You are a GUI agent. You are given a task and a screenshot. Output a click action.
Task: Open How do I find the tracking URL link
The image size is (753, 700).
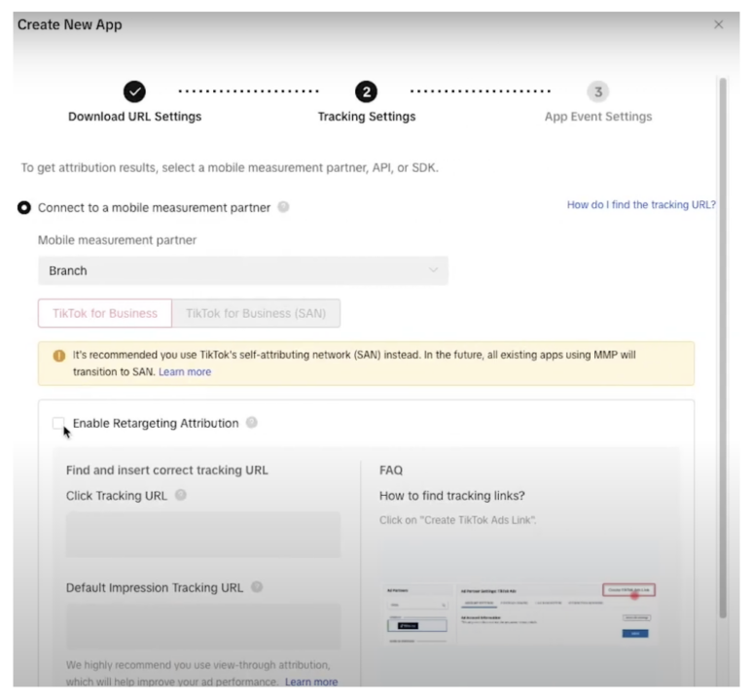click(x=641, y=205)
